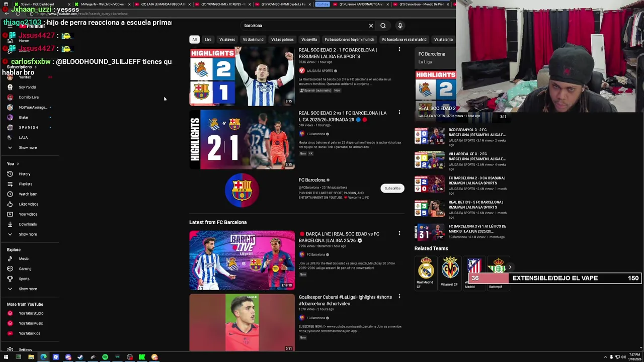The width and height of the screenshot is (644, 362).
Task: Click the search magnifier button
Action: (383, 26)
